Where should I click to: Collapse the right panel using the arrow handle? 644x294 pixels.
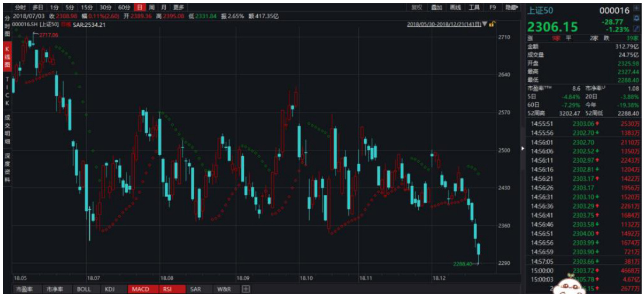522,149
